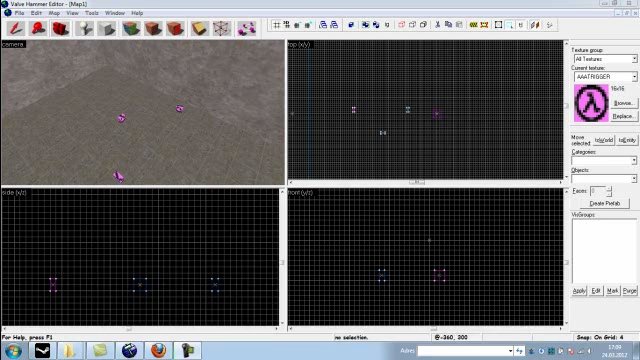Choose the red Magnify tool
The height and width of the screenshot is (360, 640).
click(x=38, y=29)
